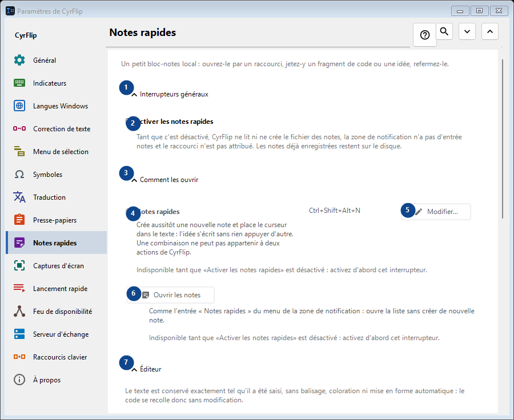Maximize the Paramètres de CyrFlip window

(479, 11)
